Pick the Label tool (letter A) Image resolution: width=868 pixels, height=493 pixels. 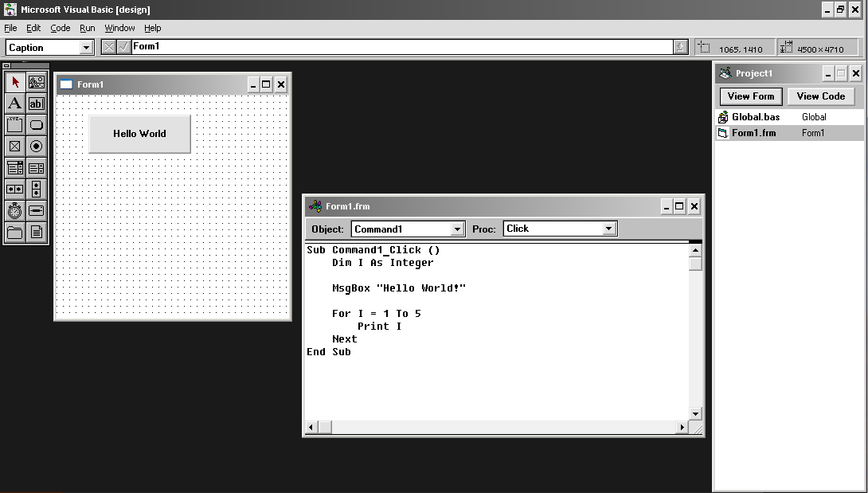pos(15,104)
